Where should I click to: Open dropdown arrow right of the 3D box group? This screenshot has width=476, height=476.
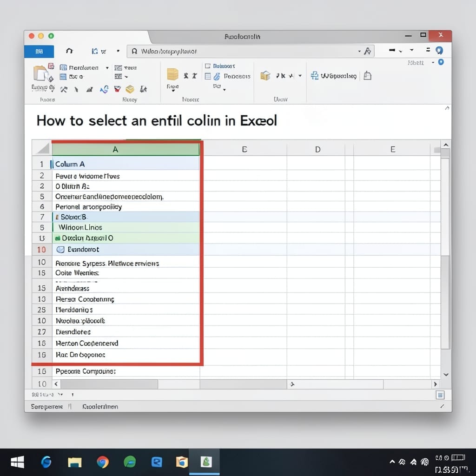300,76
